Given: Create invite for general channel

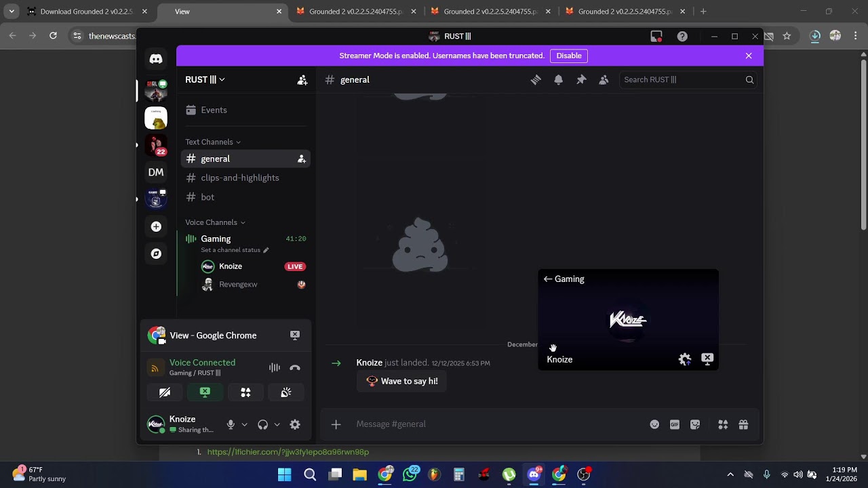Looking at the screenshot, I should [301, 159].
